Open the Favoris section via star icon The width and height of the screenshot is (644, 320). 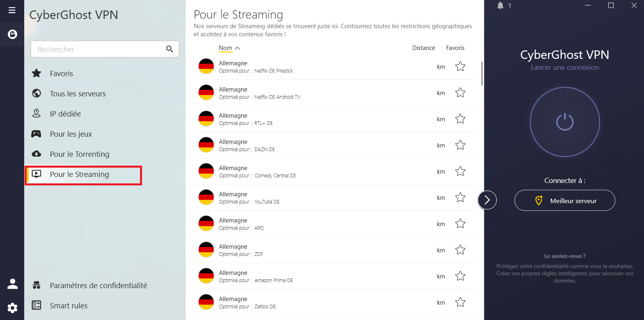pyautogui.click(x=36, y=73)
